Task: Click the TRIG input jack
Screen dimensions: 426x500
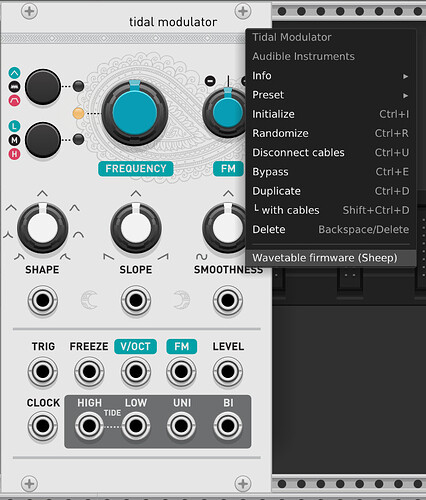Action: click(43, 371)
